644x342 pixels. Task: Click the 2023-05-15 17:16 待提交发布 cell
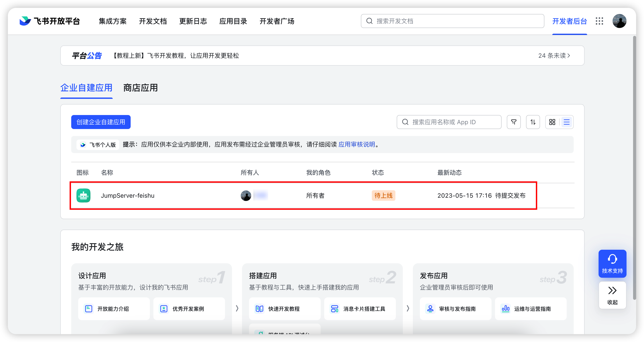point(481,195)
